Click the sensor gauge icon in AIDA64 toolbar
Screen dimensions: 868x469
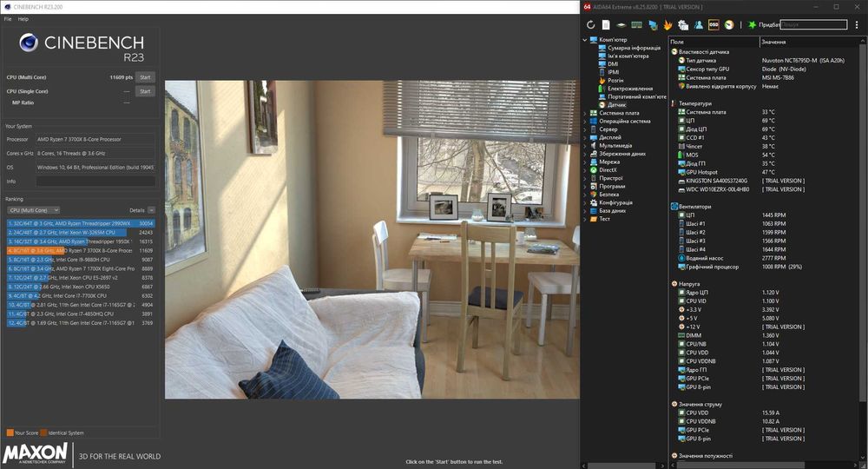click(729, 25)
